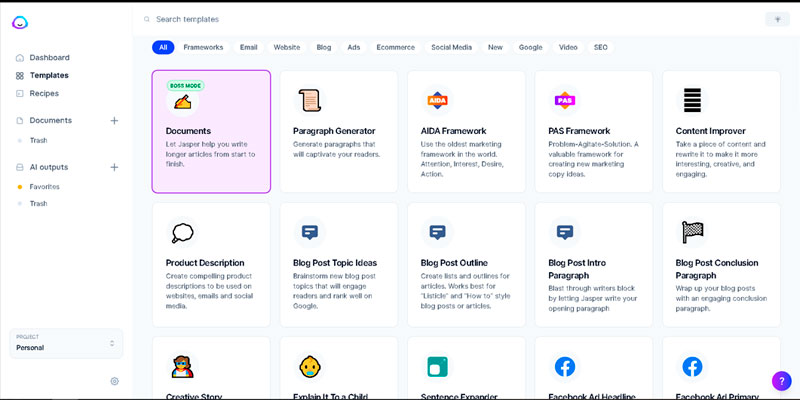Click the Recipes icon in sidebar
Viewport: 800px width, 400px height.
click(19, 93)
